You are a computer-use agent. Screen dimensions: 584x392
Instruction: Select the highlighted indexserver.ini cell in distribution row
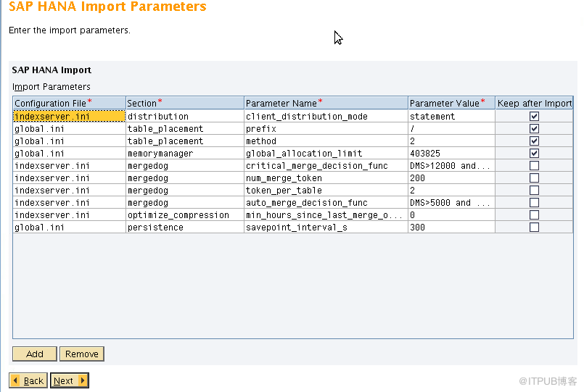click(69, 117)
